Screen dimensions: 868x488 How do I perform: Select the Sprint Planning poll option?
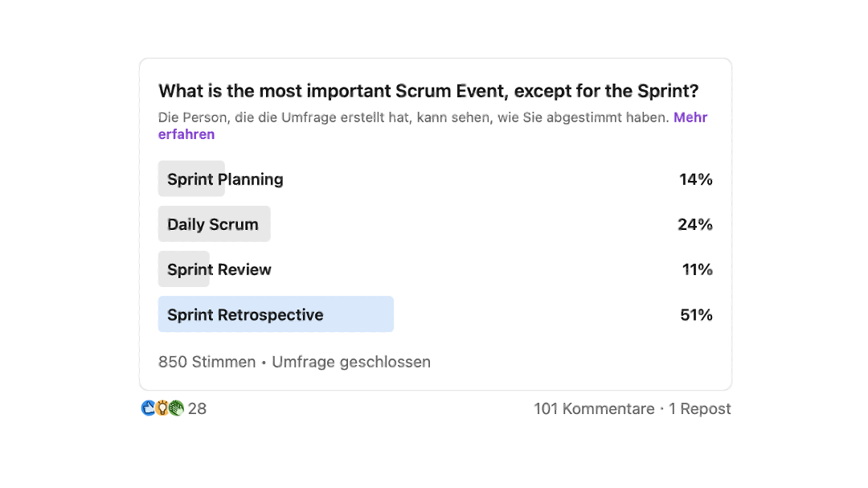(225, 179)
